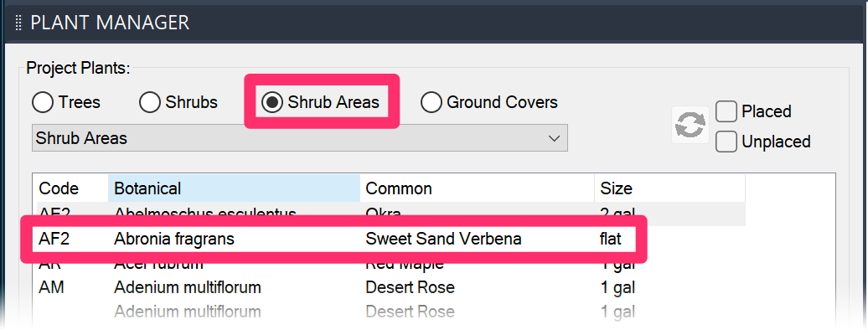Image resolution: width=868 pixels, height=335 pixels.
Task: Click the refresh plant list icon
Action: [690, 125]
